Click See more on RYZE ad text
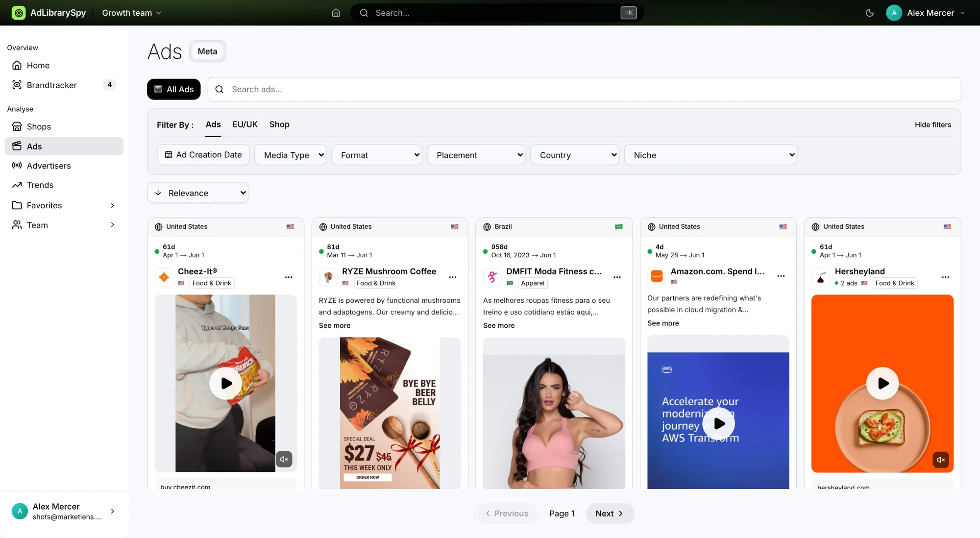980x538 pixels. [x=335, y=325]
